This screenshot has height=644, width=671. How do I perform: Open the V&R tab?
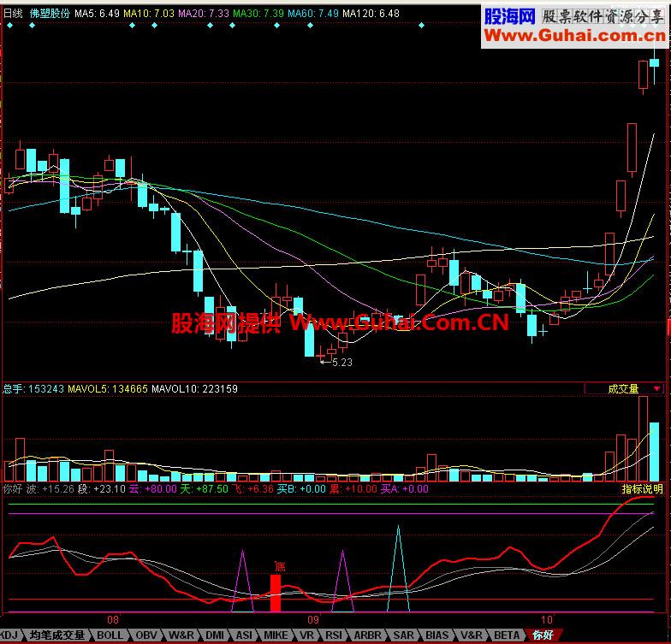point(471,635)
